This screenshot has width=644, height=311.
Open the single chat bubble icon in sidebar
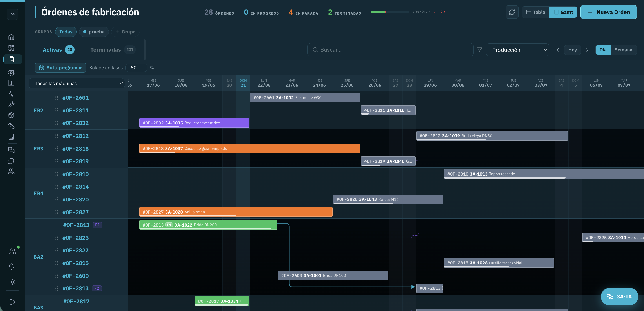(11, 161)
